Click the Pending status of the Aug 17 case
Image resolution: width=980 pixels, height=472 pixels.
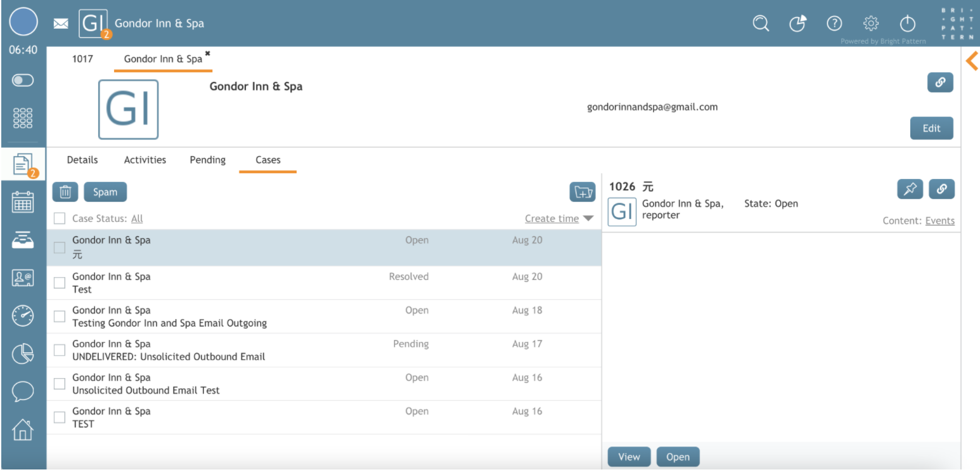pyautogui.click(x=411, y=344)
